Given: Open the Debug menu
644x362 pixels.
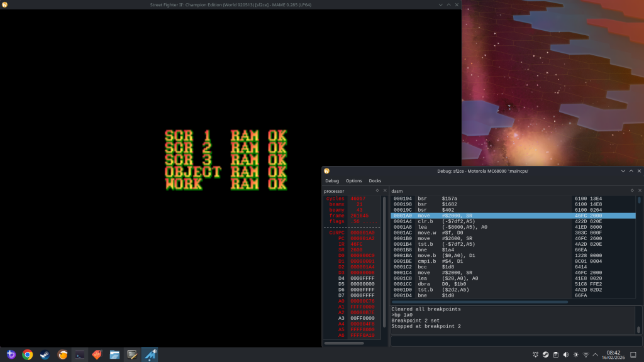Looking at the screenshot, I should click(331, 181).
